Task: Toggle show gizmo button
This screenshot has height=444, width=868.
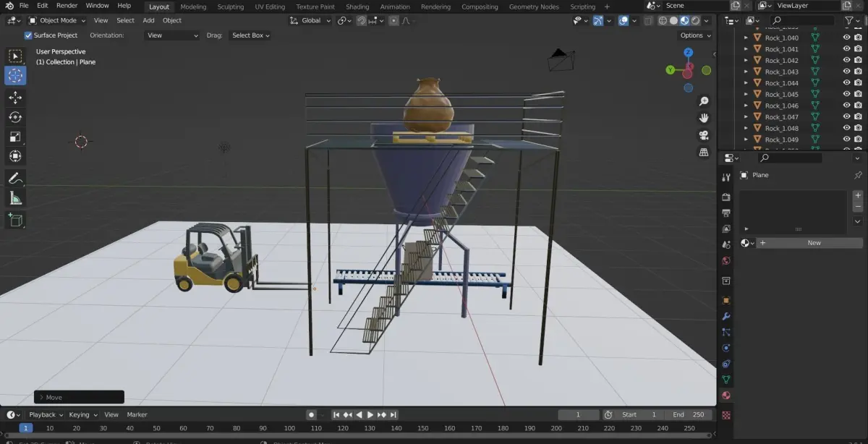Action: [598, 20]
